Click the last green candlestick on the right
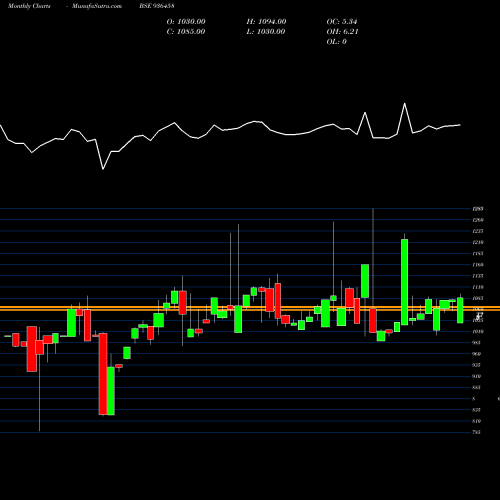Screen dimensions: 500x500 (460, 310)
